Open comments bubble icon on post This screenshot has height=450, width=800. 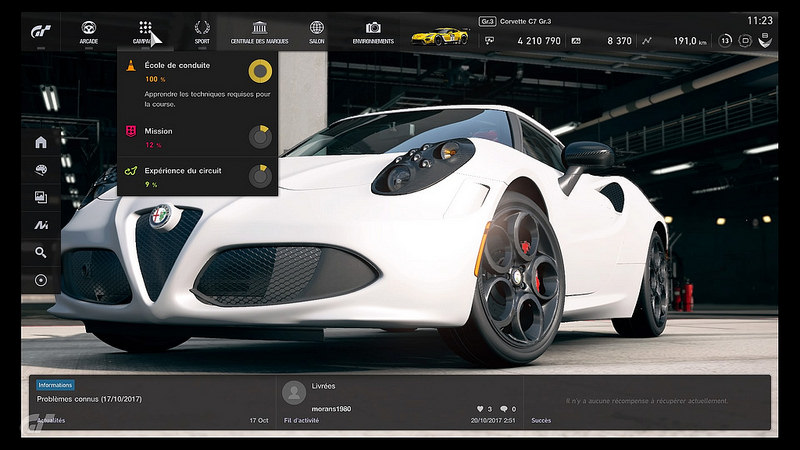504,409
